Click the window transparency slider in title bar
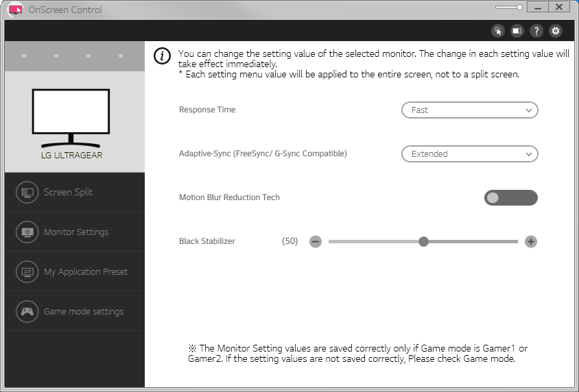This screenshot has width=579, height=392. pyautogui.click(x=509, y=8)
